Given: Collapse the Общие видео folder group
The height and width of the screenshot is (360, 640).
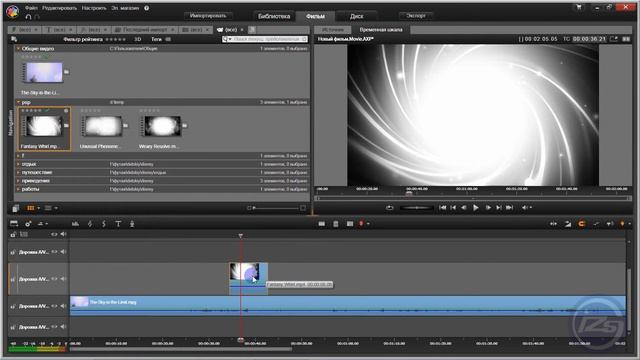Looking at the screenshot, I should [18, 49].
